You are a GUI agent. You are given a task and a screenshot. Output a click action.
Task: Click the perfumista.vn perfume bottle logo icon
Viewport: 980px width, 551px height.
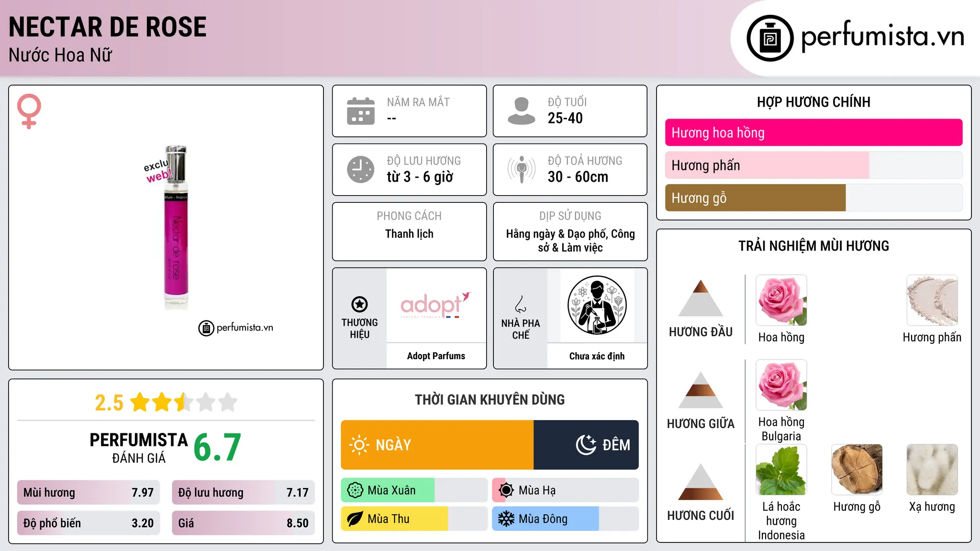pyautogui.click(x=770, y=38)
